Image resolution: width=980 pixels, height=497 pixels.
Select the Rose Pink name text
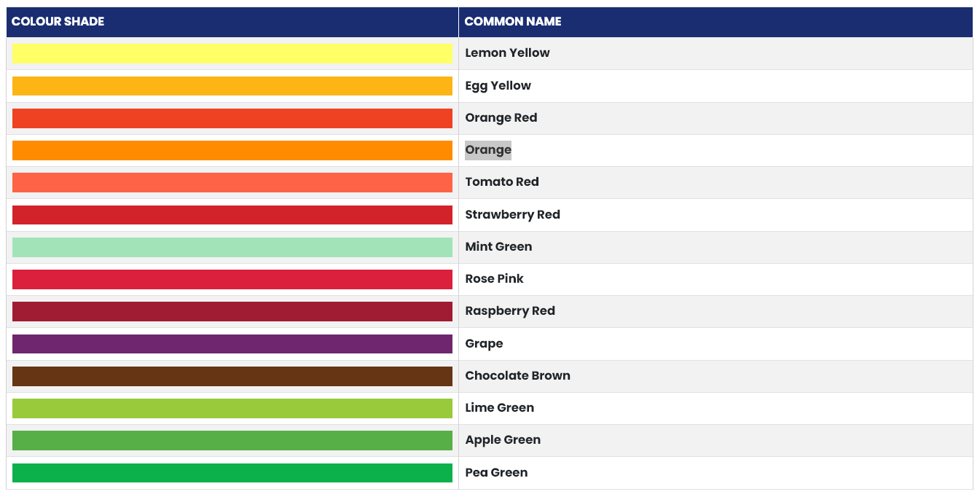coord(494,279)
